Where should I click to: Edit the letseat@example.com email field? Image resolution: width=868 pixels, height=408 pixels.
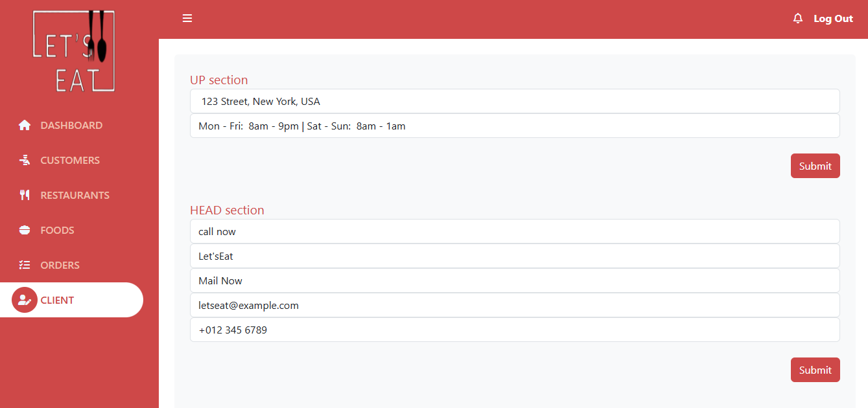coord(514,306)
